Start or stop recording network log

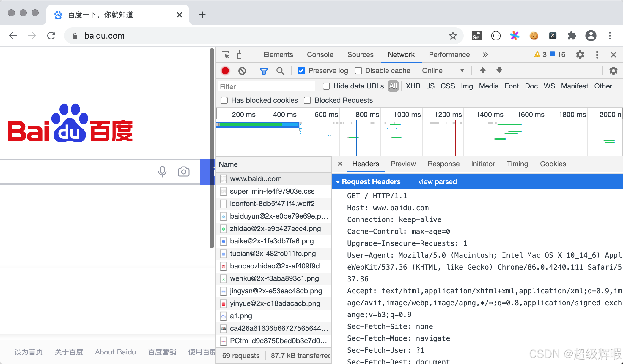[x=225, y=71]
